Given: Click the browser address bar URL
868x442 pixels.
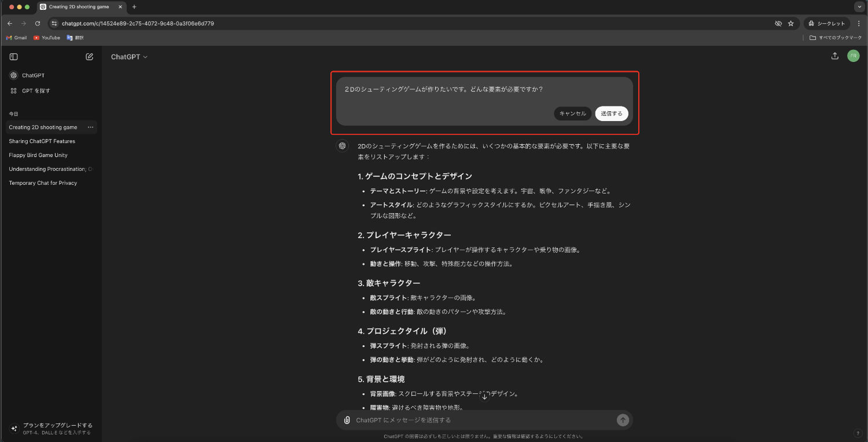Looking at the screenshot, I should coord(138,24).
